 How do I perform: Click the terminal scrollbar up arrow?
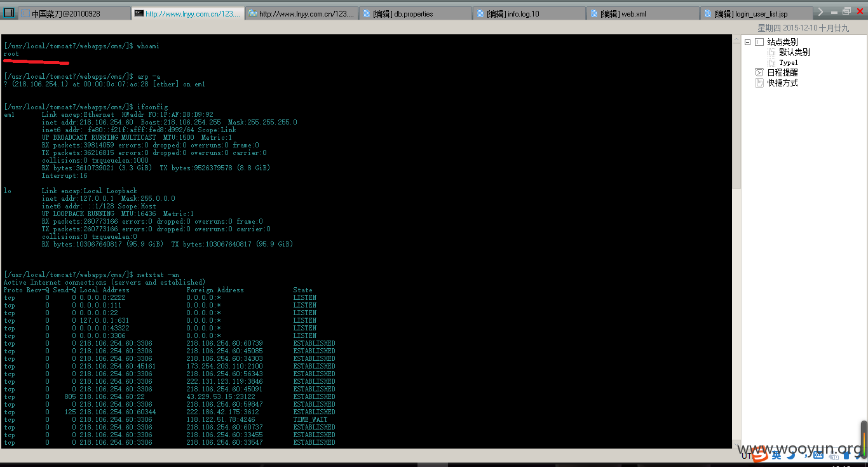point(736,39)
